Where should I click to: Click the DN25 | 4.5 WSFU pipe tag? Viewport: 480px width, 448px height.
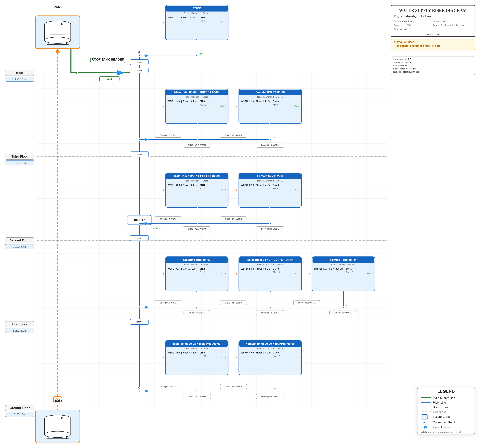(x=197, y=313)
